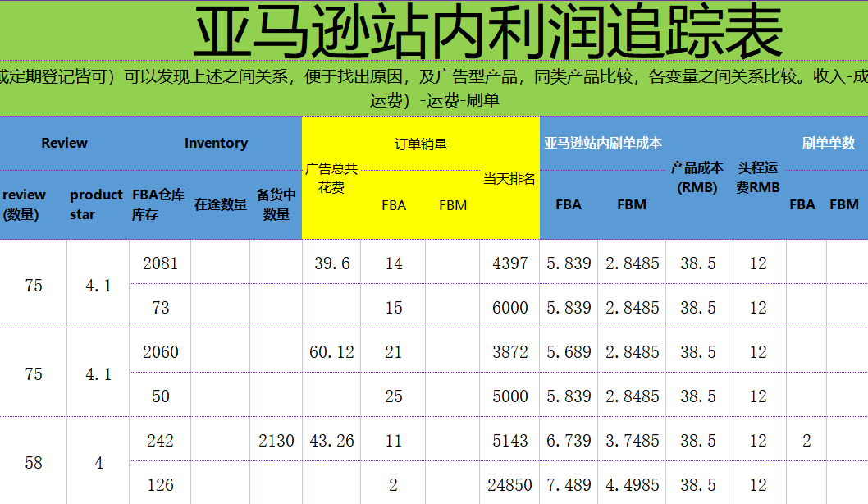Select the title 亚马逊站内利润追踪表
Viewport: 868px width, 504px height.
pyautogui.click(x=487, y=31)
